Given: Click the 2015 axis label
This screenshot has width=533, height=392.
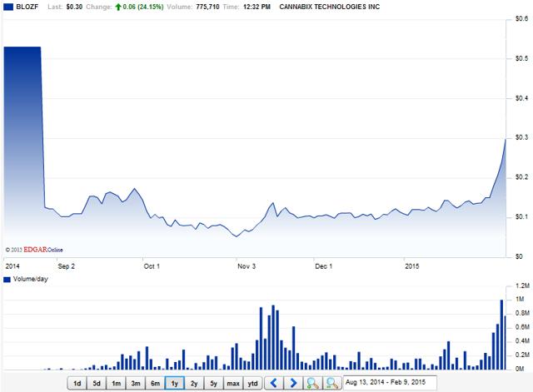Looking at the screenshot, I should point(412,266).
